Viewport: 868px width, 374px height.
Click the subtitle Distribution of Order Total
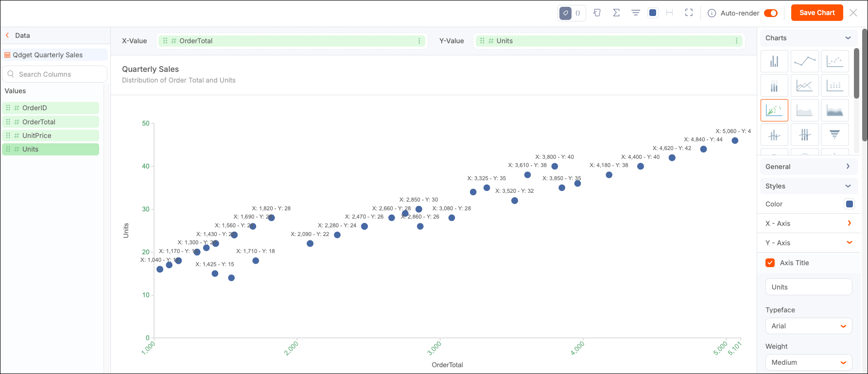pos(179,80)
